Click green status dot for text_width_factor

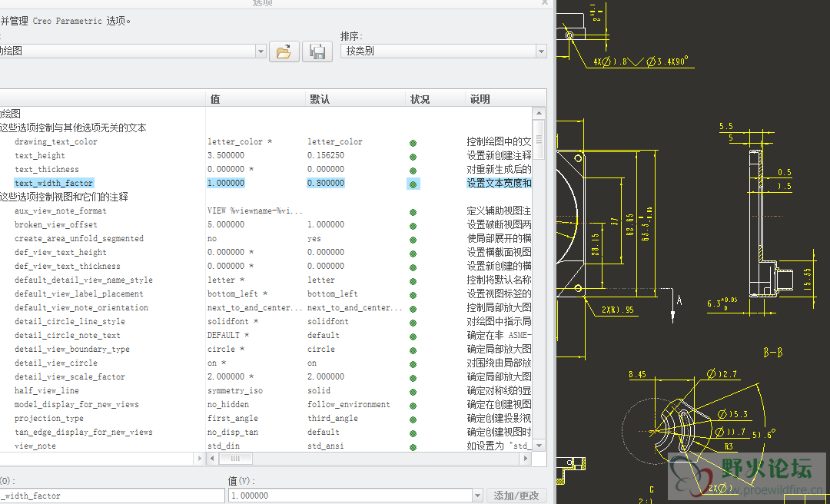pyautogui.click(x=413, y=184)
